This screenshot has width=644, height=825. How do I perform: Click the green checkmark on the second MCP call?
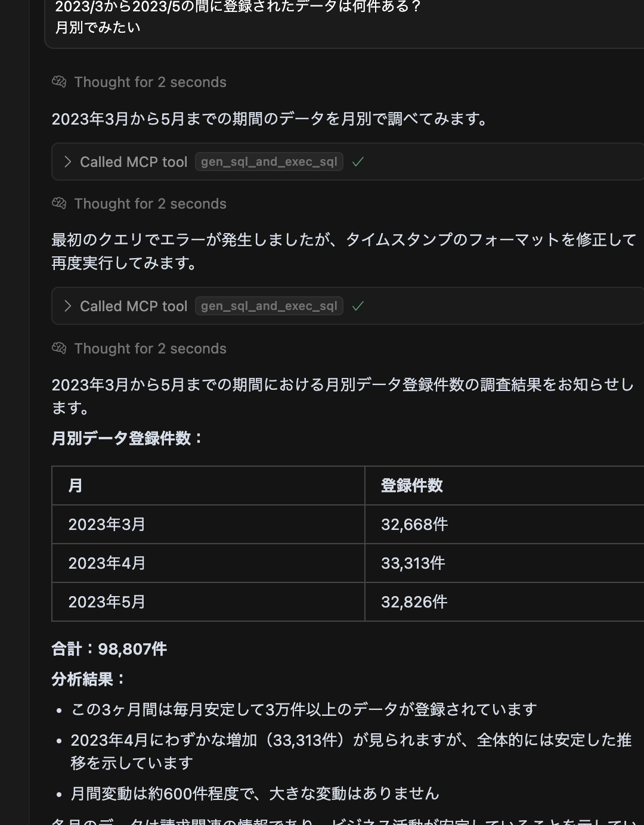tap(358, 306)
